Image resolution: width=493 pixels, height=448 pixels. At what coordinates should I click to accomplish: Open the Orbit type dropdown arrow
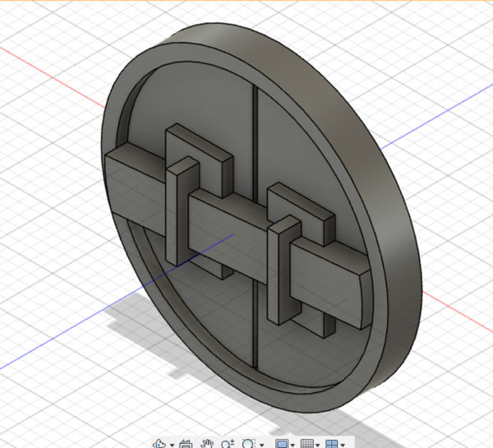click(172, 445)
